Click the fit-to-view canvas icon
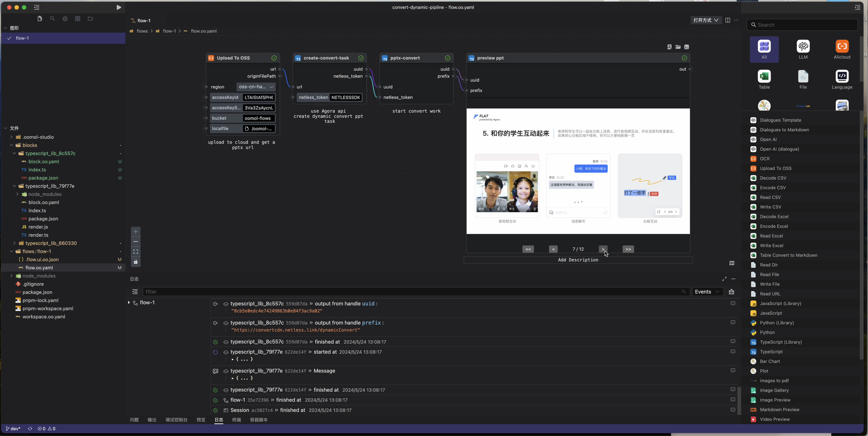This screenshot has width=868, height=436. (x=135, y=252)
